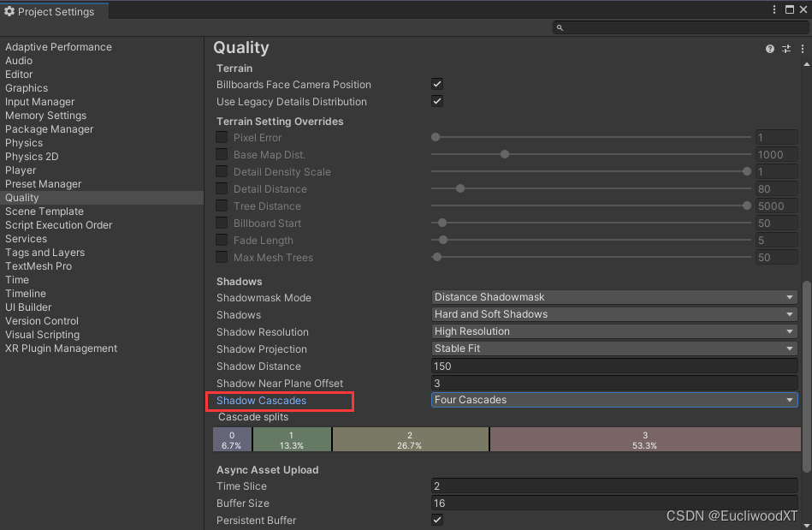Focus the settings search field
Screen dimensions: 812x530
(680, 27)
